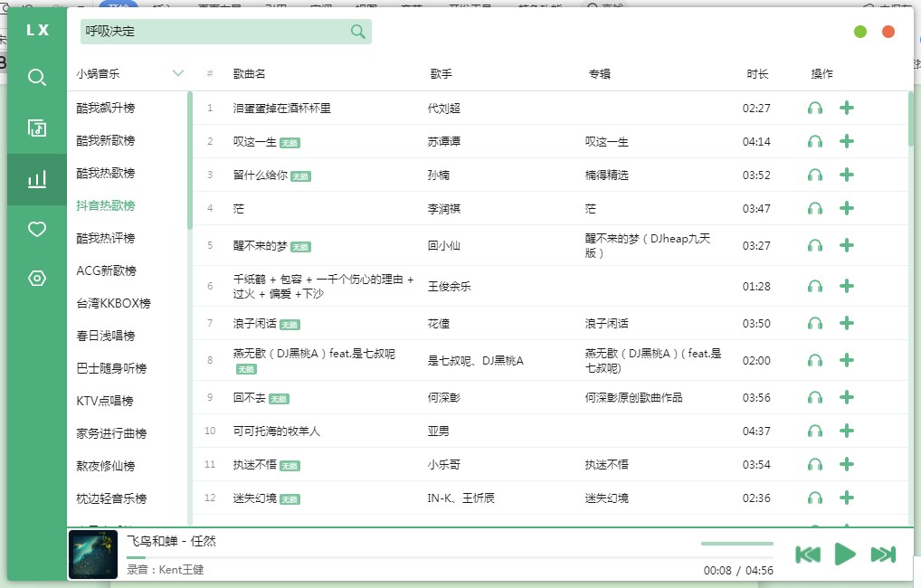
Task: Open settings hexagon icon in sidebar
Action: [37, 279]
